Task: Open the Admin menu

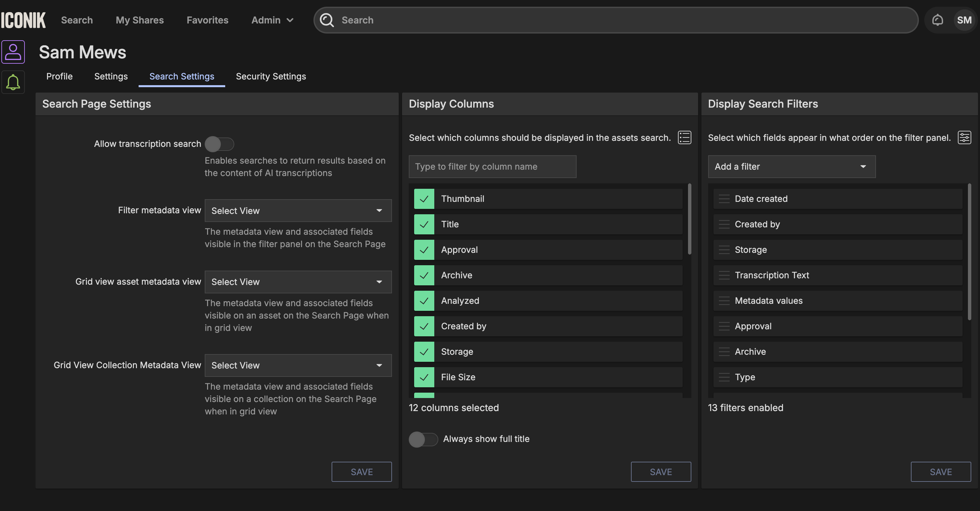Action: [272, 20]
